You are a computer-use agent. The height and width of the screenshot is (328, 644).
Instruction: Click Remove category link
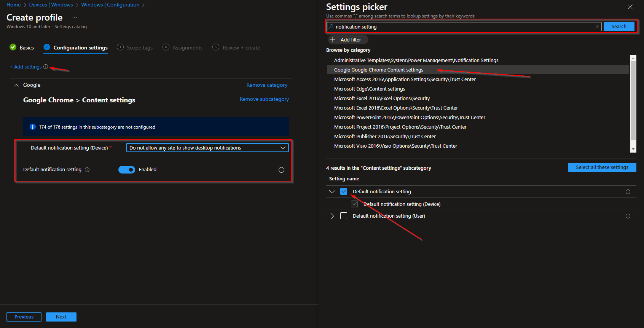coord(267,85)
